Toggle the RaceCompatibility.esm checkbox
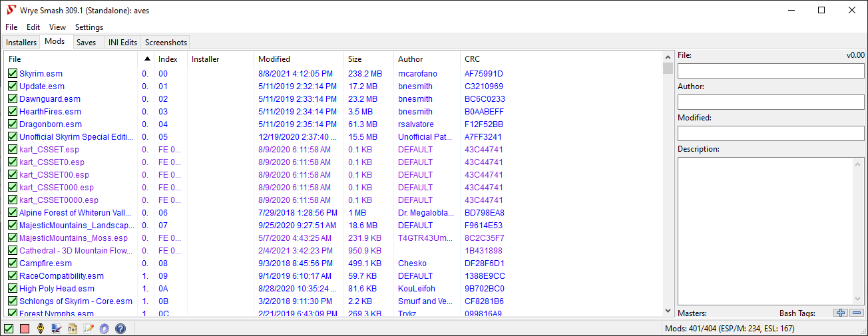This screenshot has height=336, width=868. tap(13, 276)
